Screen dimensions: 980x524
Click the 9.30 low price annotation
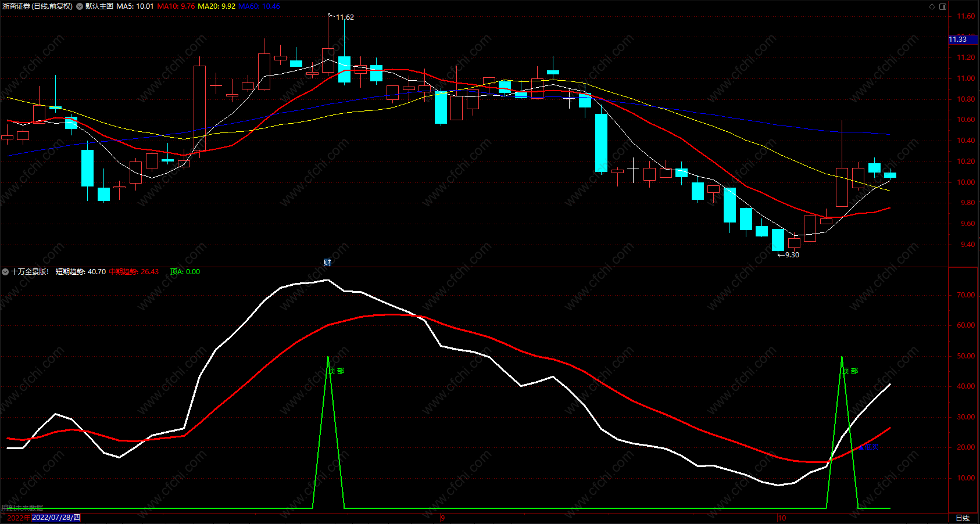pyautogui.click(x=792, y=255)
